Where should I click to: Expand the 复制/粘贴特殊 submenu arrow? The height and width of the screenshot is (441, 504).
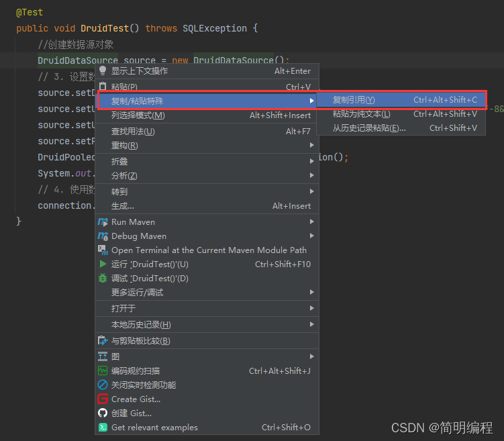pyautogui.click(x=311, y=101)
